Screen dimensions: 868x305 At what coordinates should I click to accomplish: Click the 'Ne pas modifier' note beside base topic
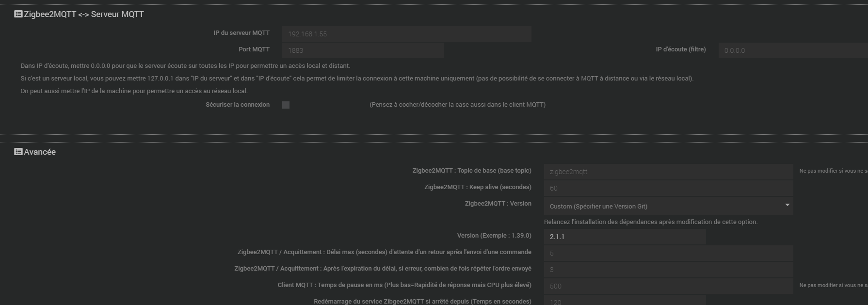(834, 171)
